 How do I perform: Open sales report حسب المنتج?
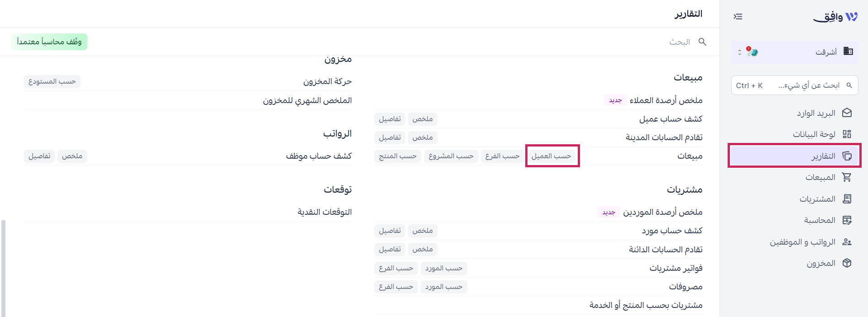398,156
